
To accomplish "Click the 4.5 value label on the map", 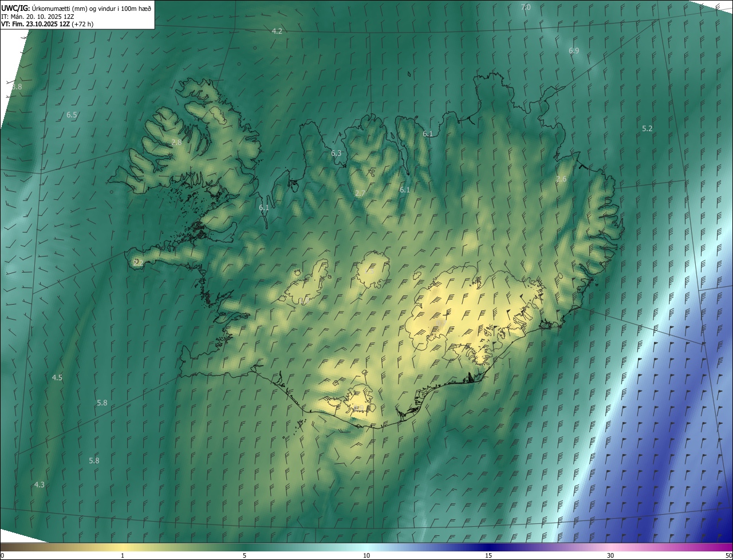I will [x=57, y=377].
